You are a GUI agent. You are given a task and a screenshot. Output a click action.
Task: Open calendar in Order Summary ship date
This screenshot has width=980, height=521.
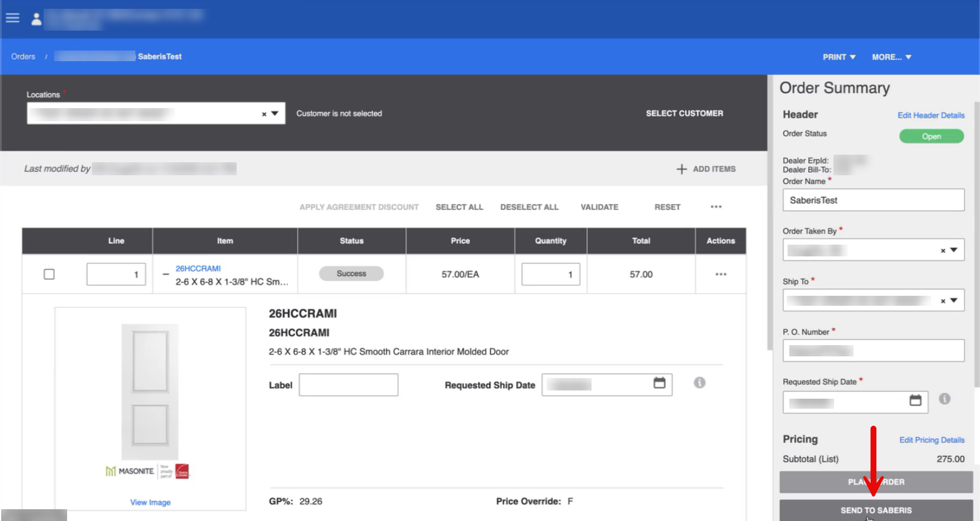coord(915,400)
